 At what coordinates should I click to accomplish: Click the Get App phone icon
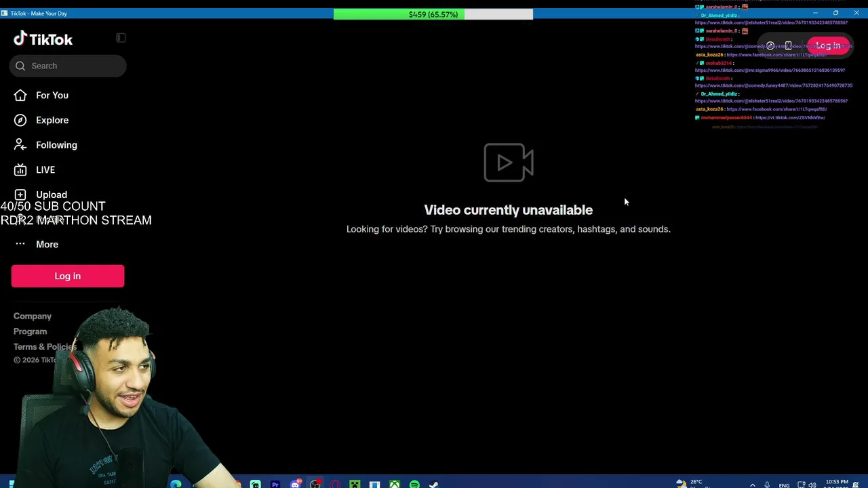coord(788,46)
